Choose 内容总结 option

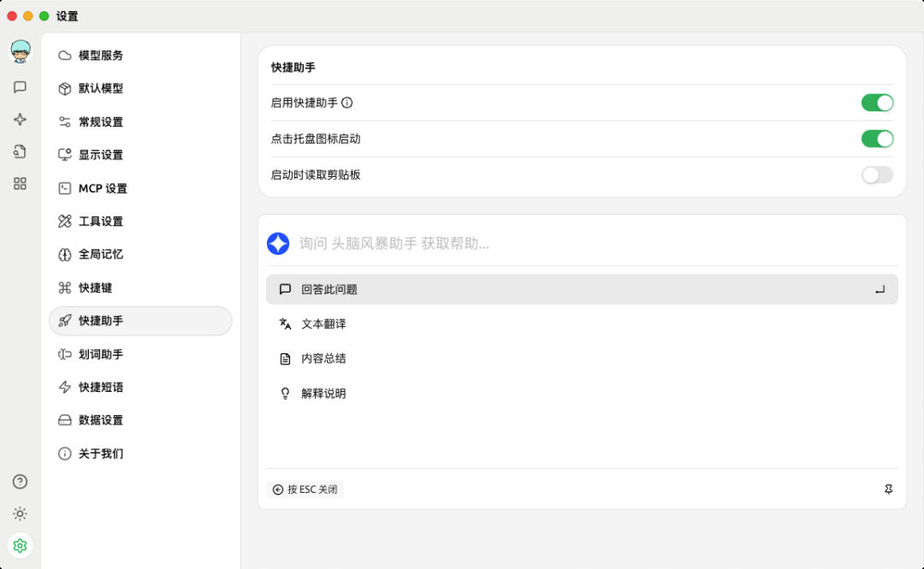[x=582, y=359]
